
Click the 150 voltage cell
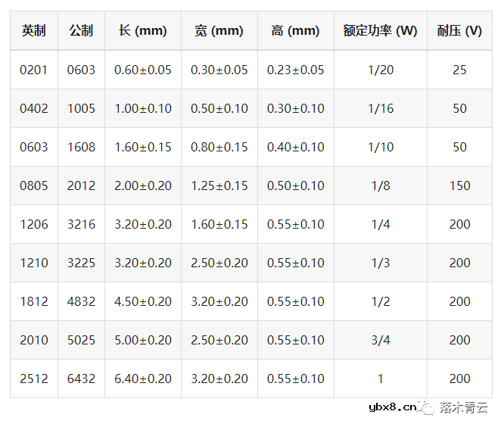pos(459,185)
